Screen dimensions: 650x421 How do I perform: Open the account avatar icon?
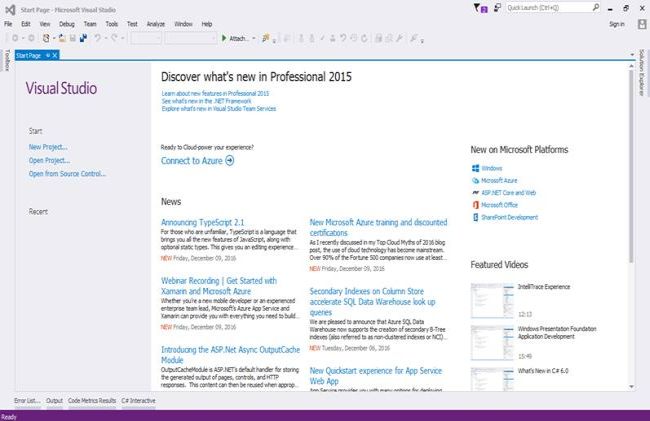(642, 24)
